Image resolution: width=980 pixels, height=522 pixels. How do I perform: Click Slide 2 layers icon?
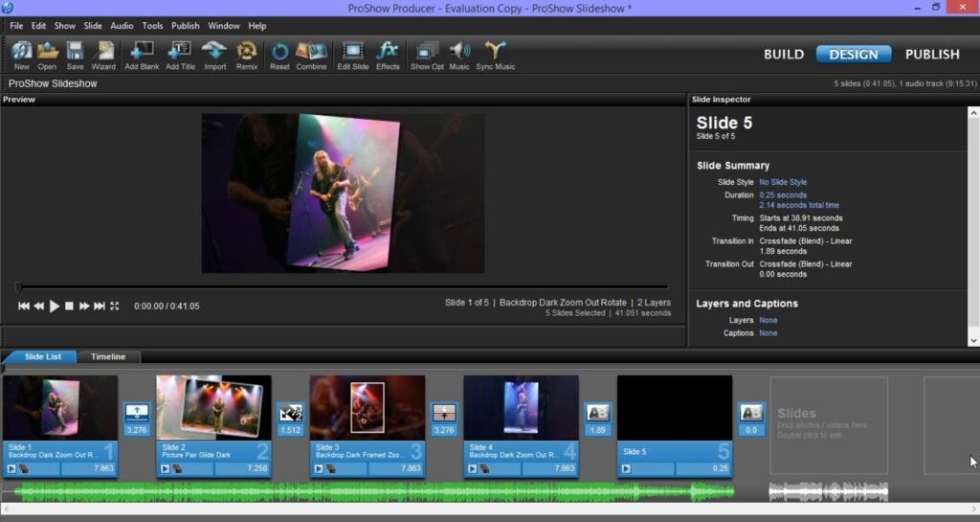(177, 468)
